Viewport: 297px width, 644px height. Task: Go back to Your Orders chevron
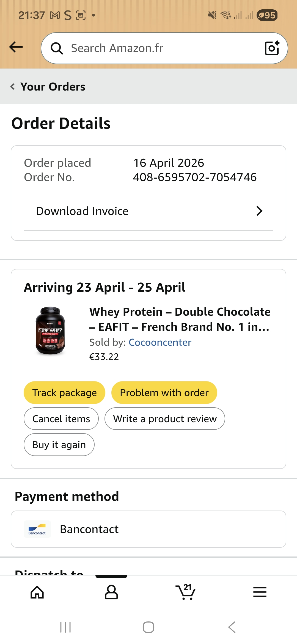tap(12, 87)
